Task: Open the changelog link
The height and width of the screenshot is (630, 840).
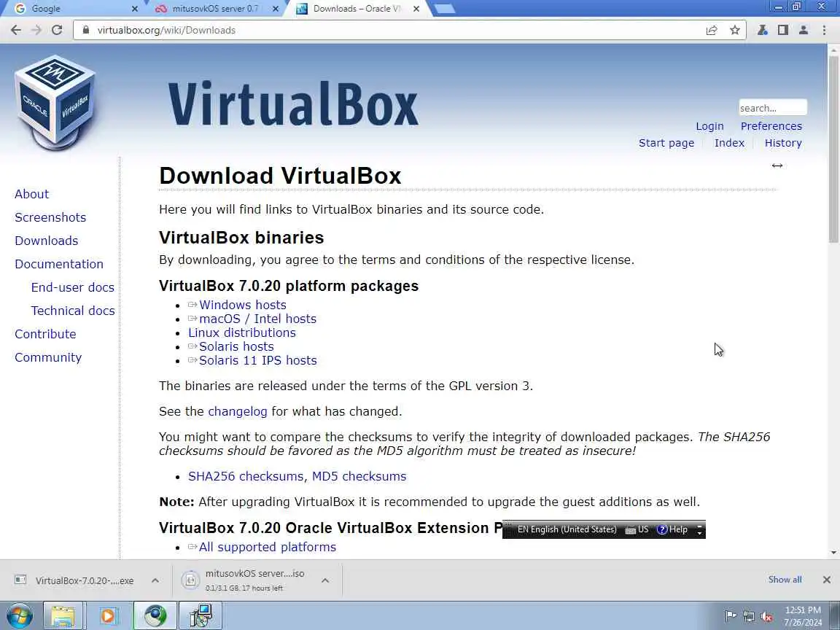Action: pos(237,411)
